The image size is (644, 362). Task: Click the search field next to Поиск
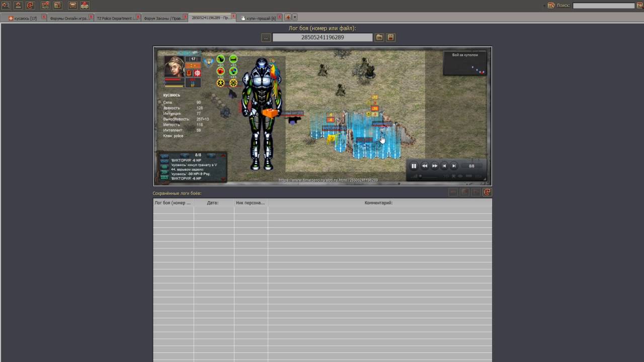pos(604,6)
